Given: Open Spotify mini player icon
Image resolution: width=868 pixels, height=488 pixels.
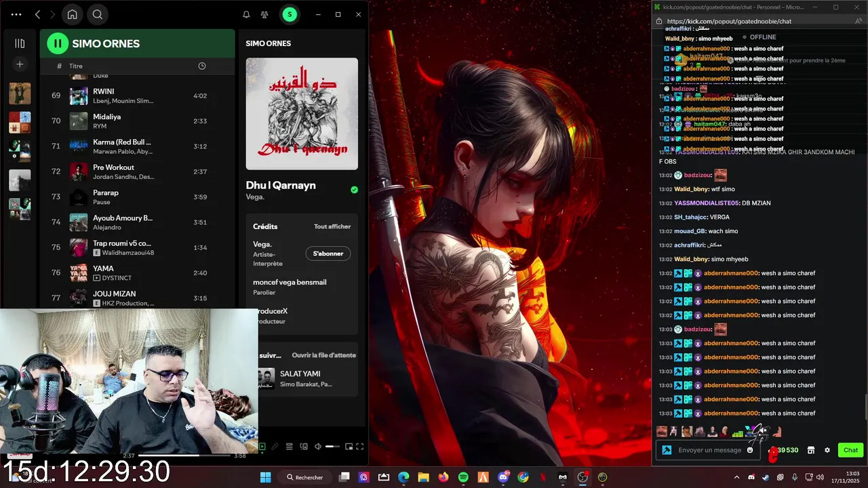Looking at the screenshot, I should (x=349, y=447).
